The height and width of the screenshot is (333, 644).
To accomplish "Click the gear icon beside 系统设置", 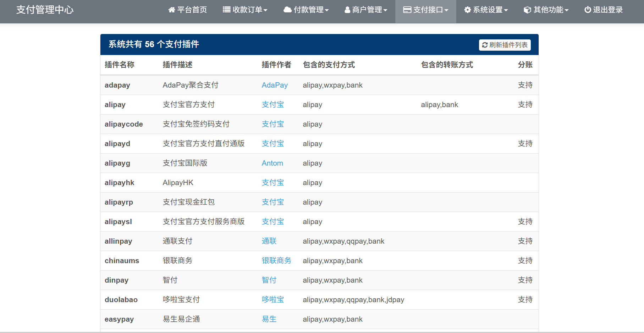I will tap(468, 10).
